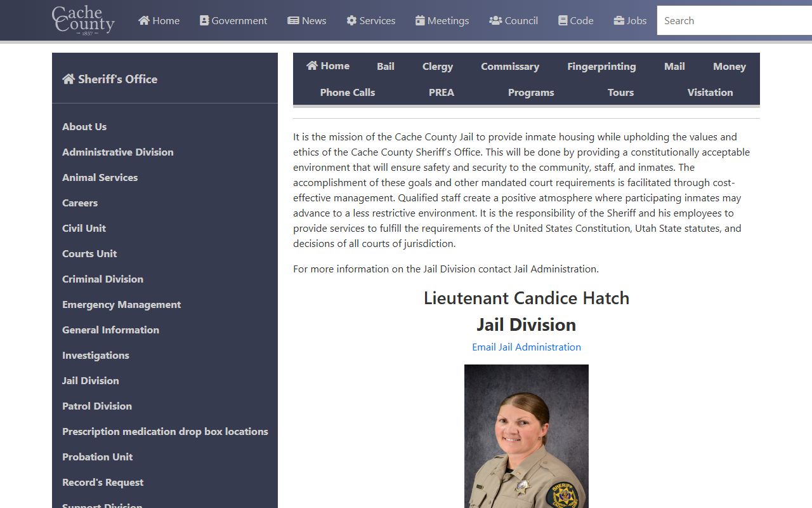This screenshot has width=812, height=508.
Task: Open About Us in the sidebar
Action: (84, 126)
